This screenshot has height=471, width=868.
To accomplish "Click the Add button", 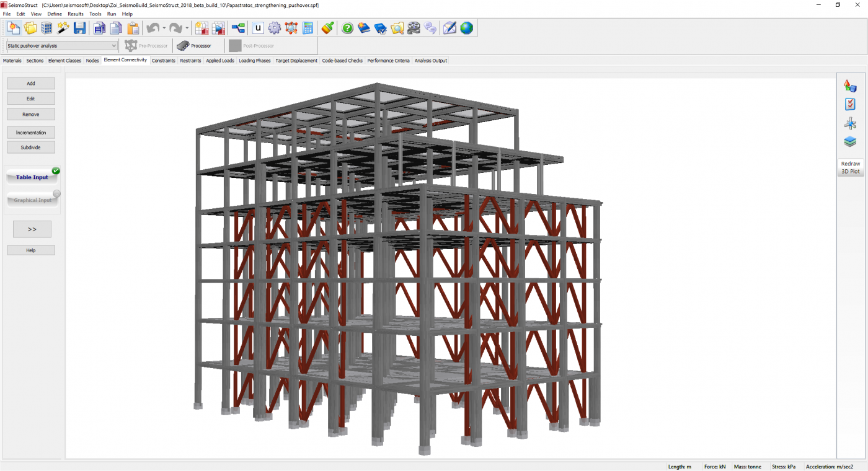I will tap(31, 83).
